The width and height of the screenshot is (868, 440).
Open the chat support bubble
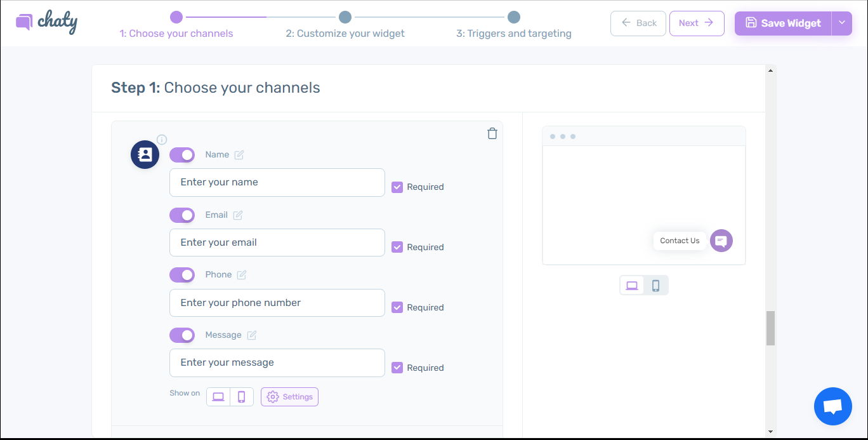click(x=832, y=406)
